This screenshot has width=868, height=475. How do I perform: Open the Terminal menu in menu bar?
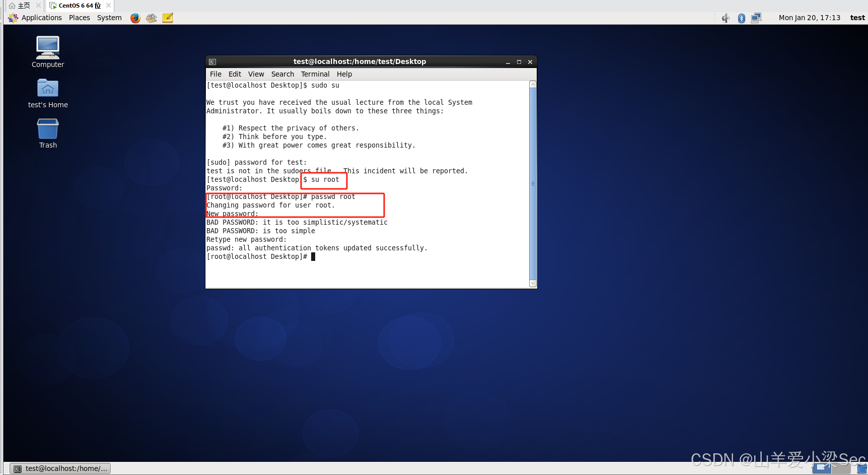point(315,74)
